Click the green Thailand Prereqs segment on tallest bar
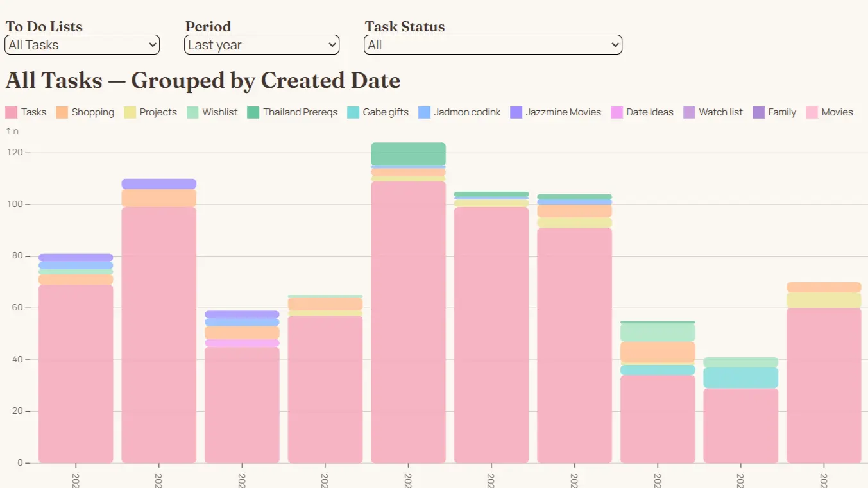Viewport: 868px width, 488px height. [408, 154]
